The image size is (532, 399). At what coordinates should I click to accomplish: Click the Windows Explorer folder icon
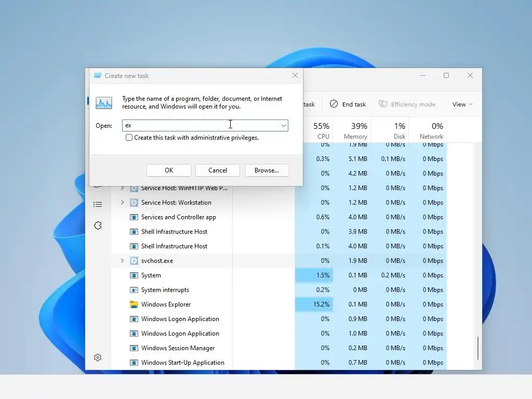click(134, 304)
